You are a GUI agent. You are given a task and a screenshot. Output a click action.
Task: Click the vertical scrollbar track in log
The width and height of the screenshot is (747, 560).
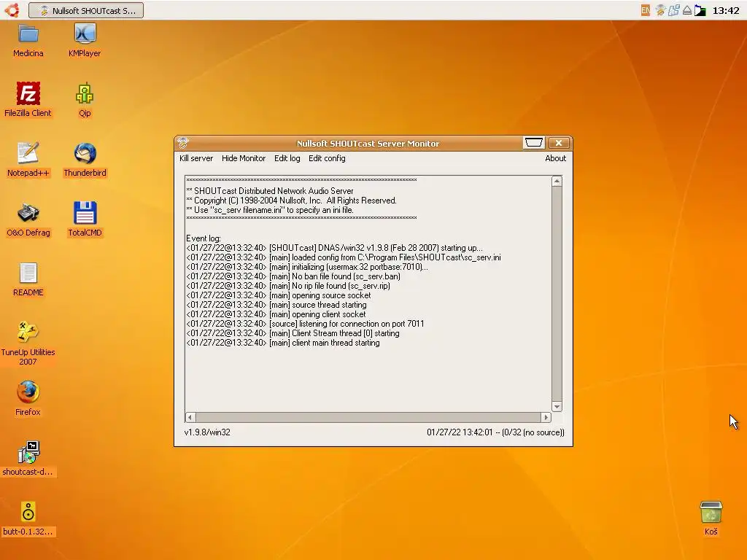(x=557, y=294)
